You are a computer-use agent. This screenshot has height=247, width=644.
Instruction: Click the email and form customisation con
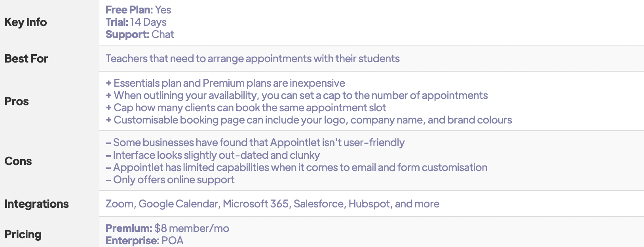click(296, 167)
